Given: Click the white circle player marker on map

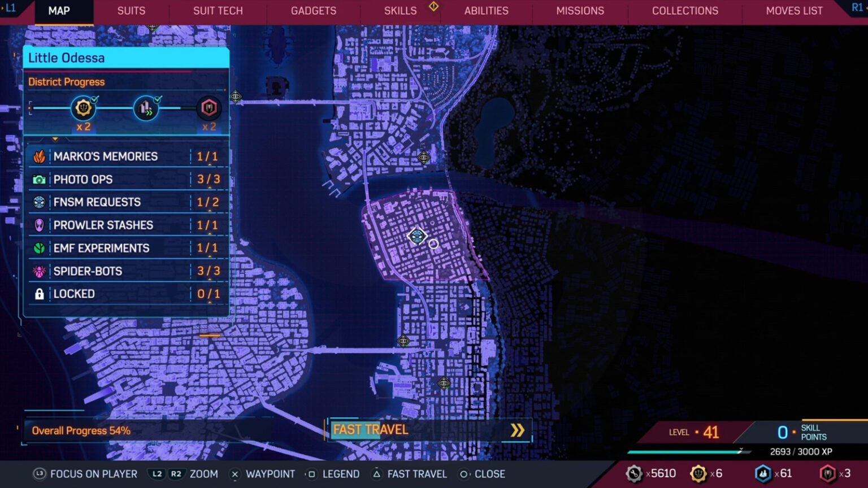Looking at the screenshot, I should coord(433,244).
